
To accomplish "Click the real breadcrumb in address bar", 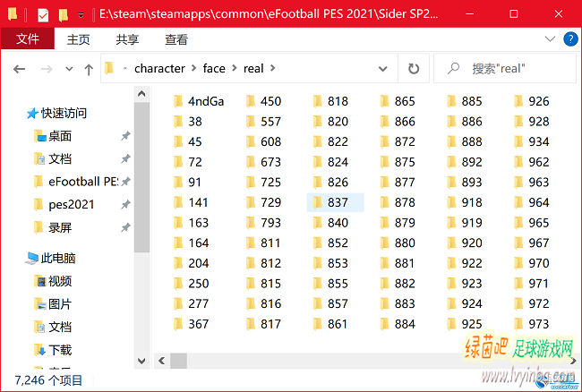I will point(253,69).
